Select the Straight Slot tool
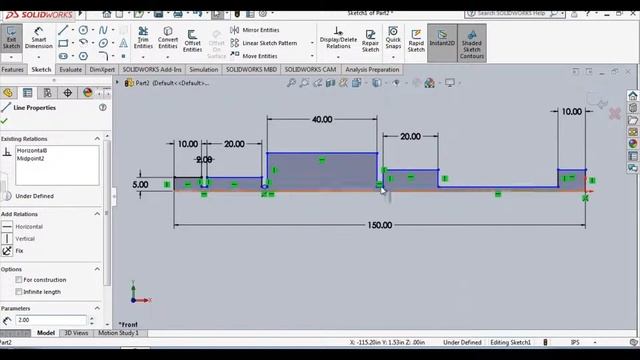Viewport: 640px width, 360px height. (x=63, y=56)
